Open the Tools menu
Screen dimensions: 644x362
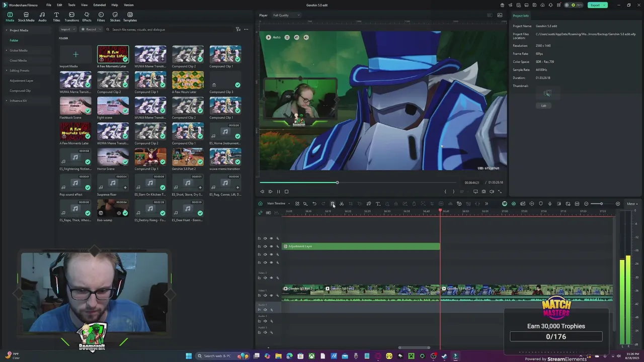[71, 5]
